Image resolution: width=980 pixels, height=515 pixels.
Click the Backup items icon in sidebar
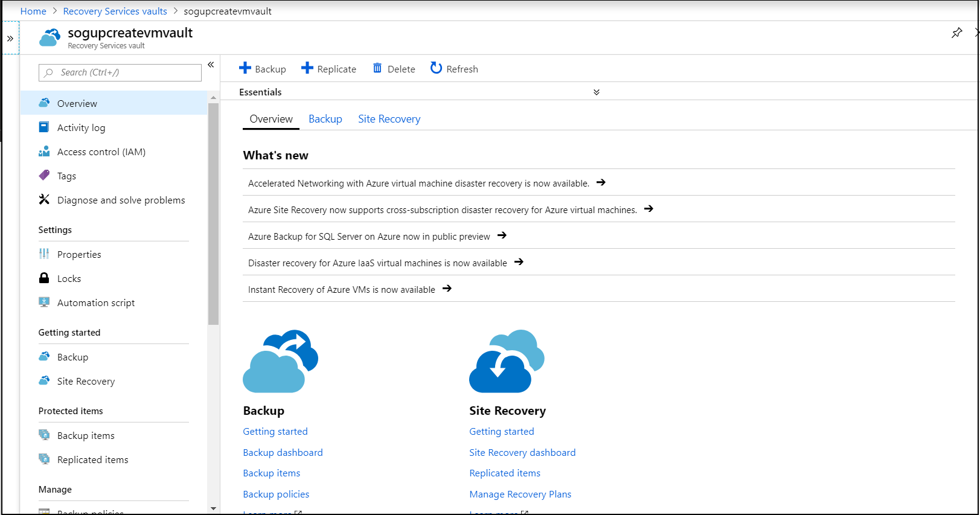pos(44,435)
